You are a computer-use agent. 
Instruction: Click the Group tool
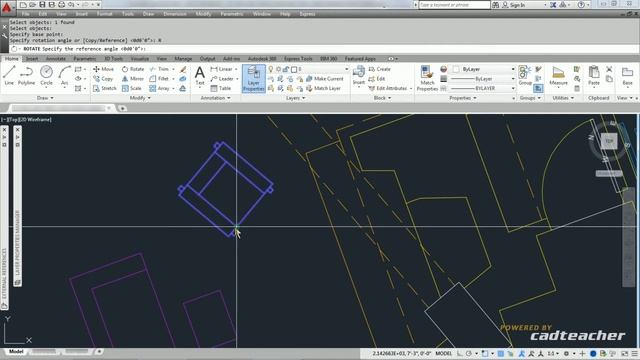(x=525, y=76)
